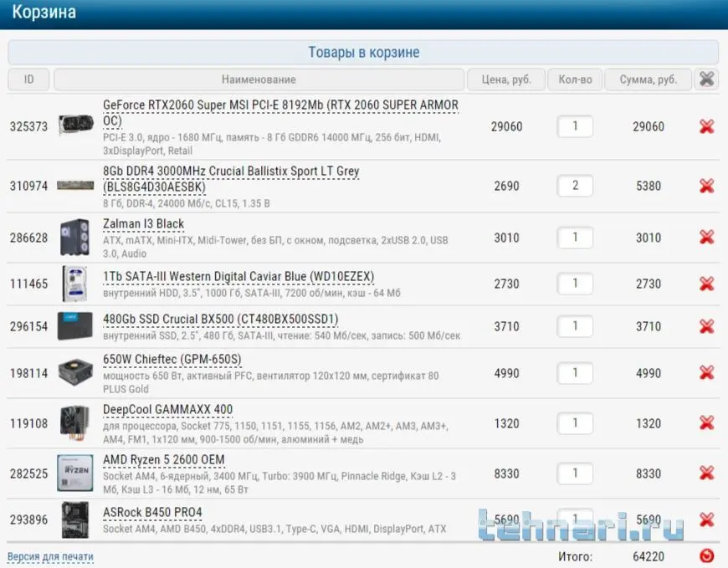The image size is (728, 568).
Task: Delete ASRock B450 PRO4 from the cart
Action: coord(706,519)
